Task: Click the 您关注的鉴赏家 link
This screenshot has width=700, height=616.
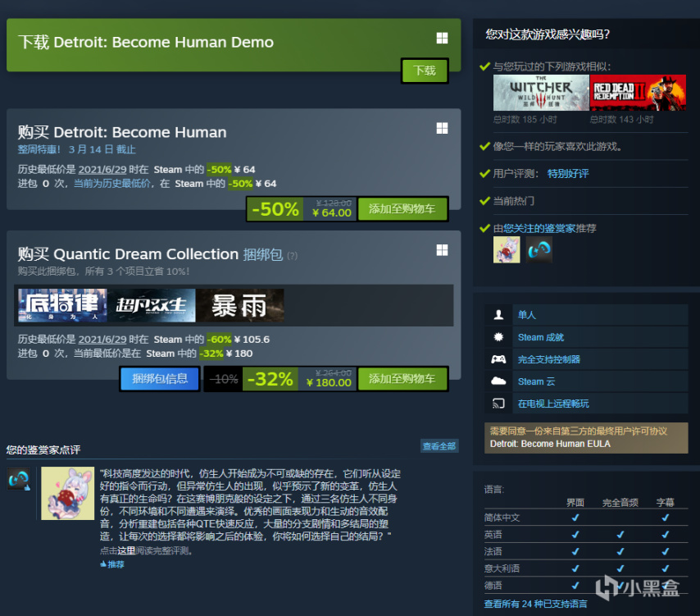Action: tap(539, 229)
